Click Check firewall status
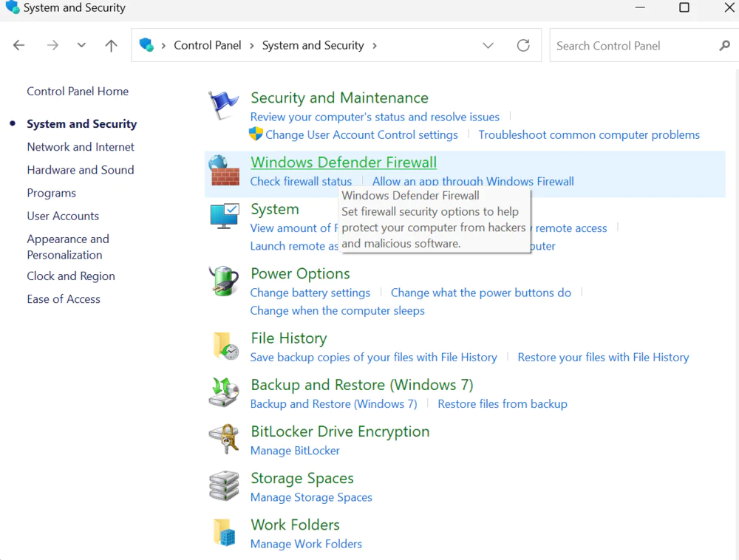The height and width of the screenshot is (560, 739). [x=301, y=181]
